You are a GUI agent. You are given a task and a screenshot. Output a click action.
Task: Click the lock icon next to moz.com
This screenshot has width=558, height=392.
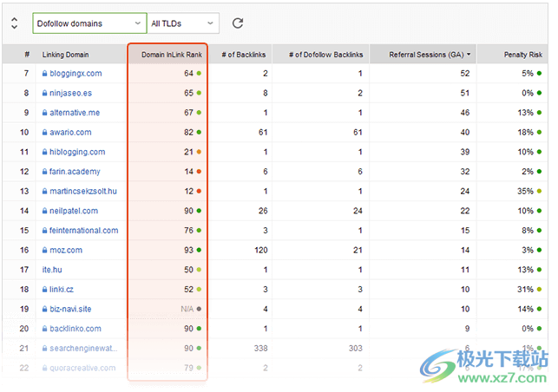coord(44,250)
